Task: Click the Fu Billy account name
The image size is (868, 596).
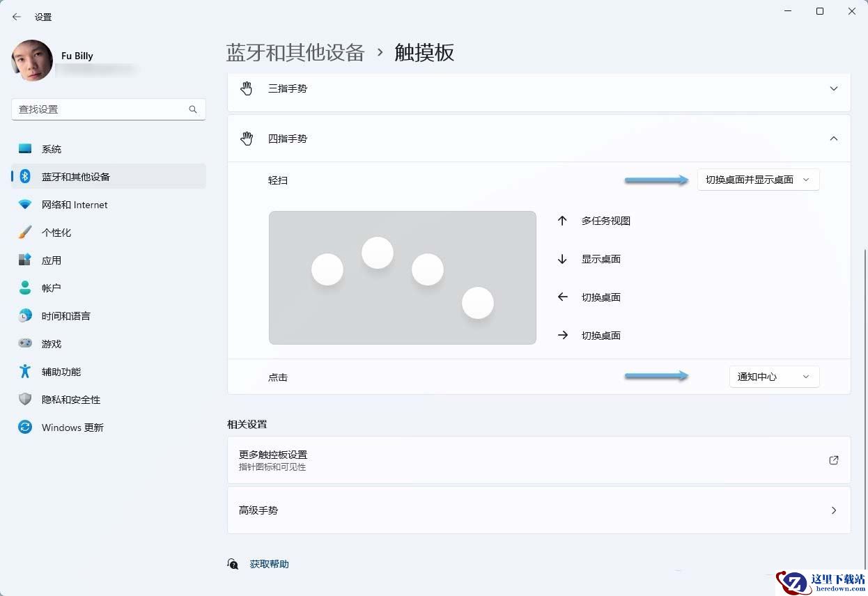Action: pyautogui.click(x=77, y=56)
